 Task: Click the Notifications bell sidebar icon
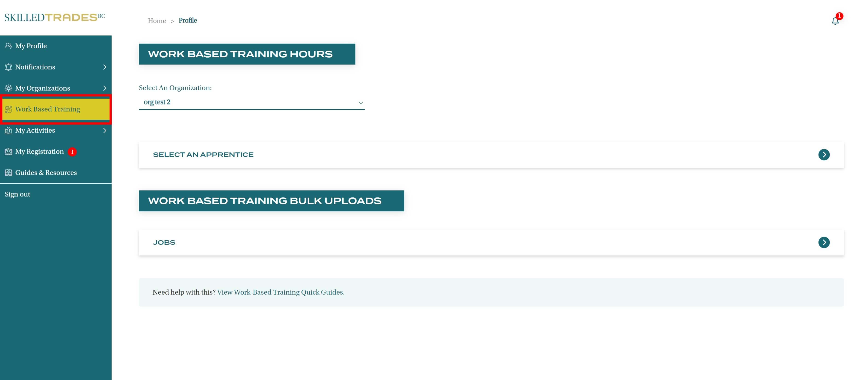click(9, 67)
